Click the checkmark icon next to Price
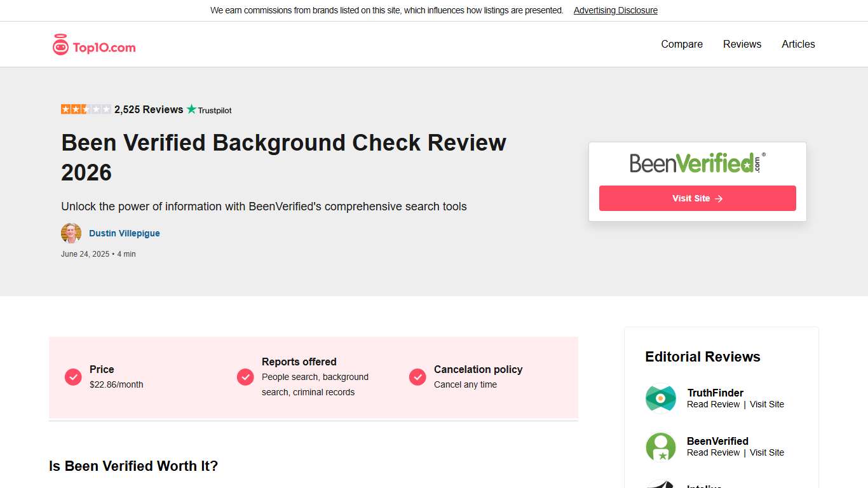 tap(72, 377)
